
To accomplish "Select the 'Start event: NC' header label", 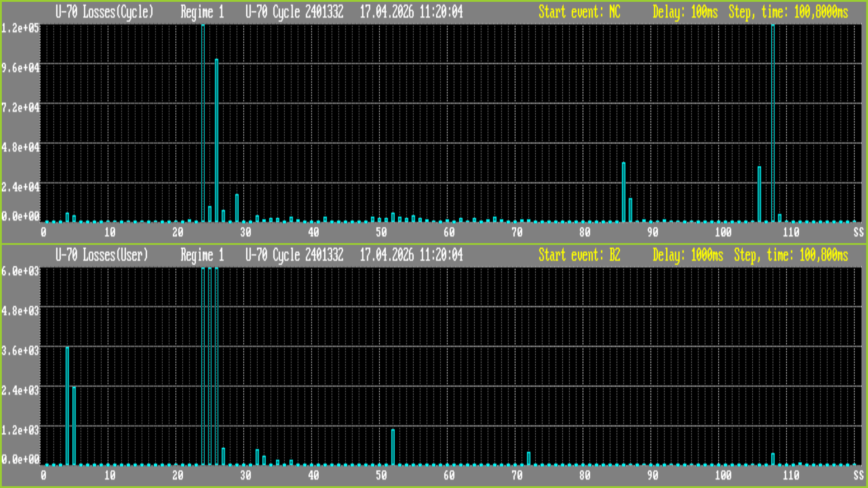I will click(x=579, y=12).
